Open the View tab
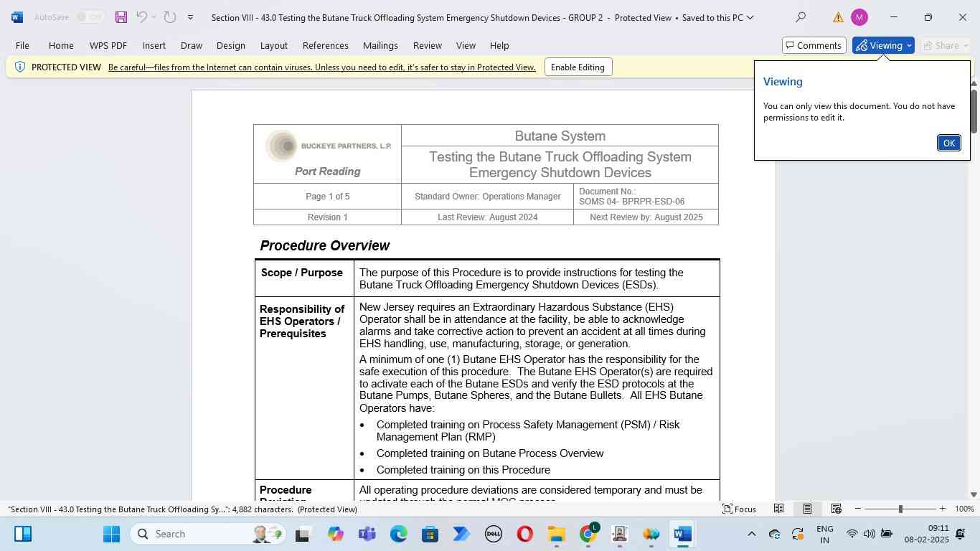980x551 pixels. 466,45
